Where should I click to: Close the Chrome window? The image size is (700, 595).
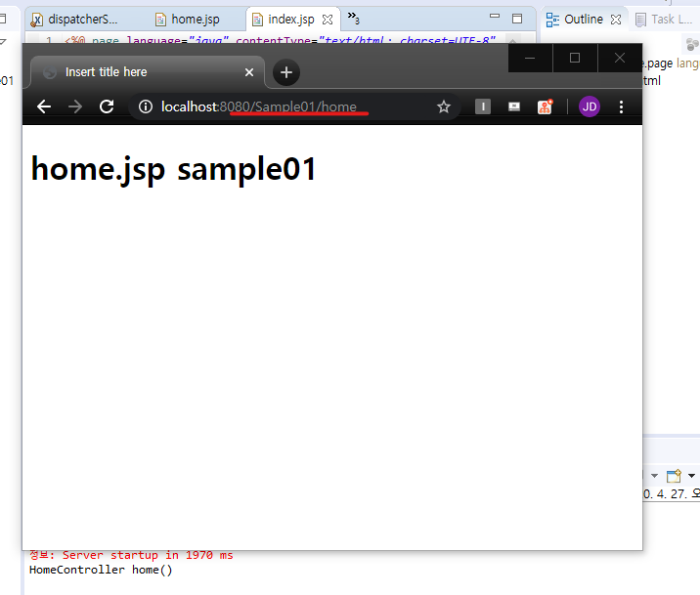click(x=620, y=58)
